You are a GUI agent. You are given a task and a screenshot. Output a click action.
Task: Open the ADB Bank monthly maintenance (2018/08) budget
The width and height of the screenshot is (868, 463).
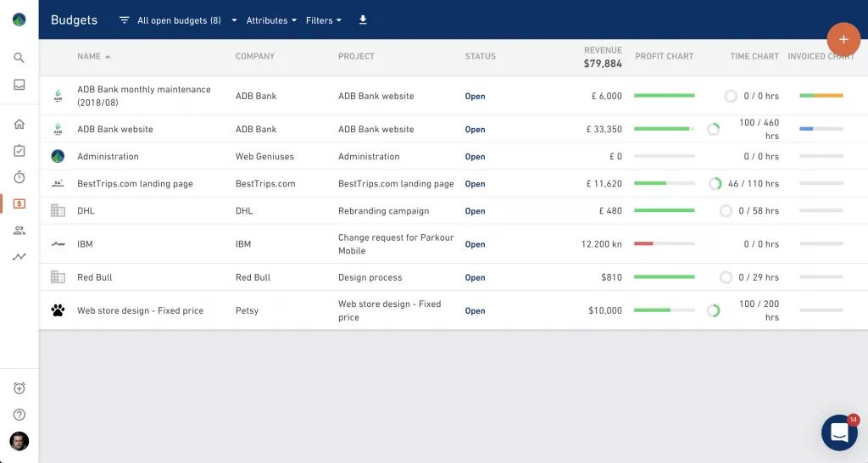pos(144,96)
